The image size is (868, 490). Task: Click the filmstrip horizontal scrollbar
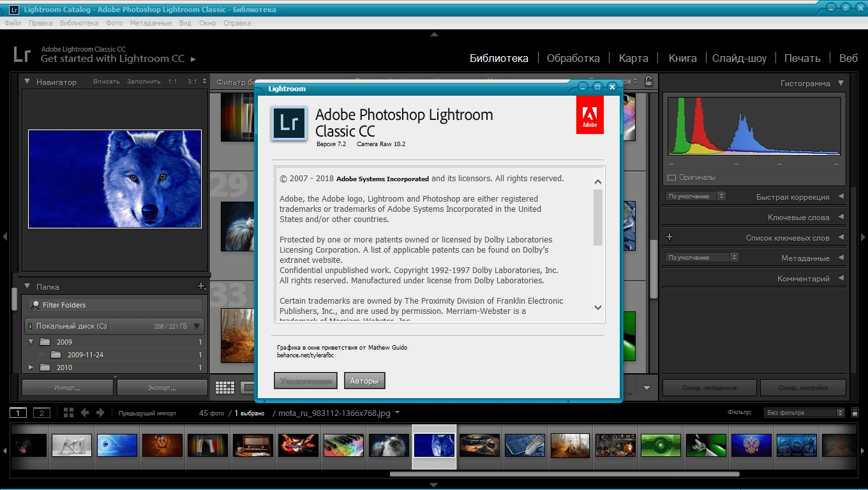(564, 474)
